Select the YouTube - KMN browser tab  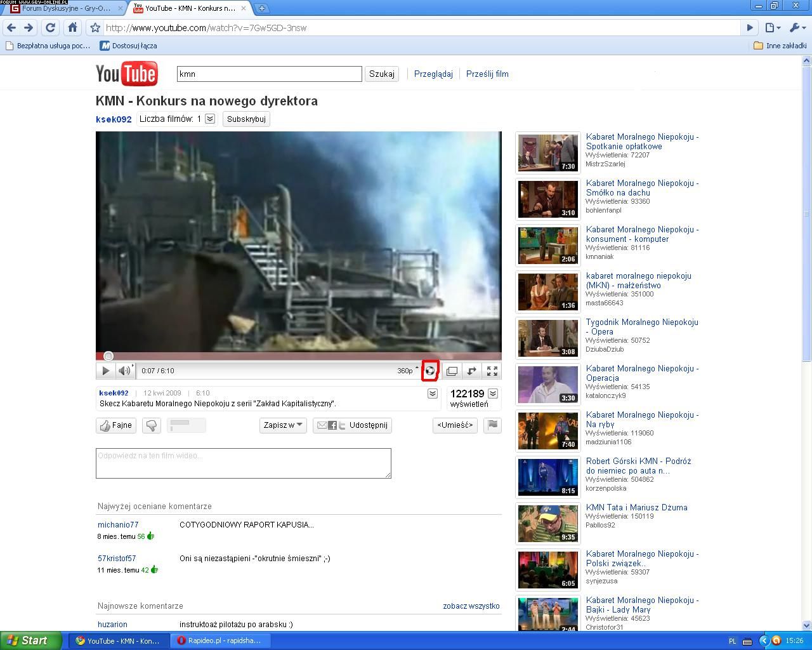coord(189,8)
